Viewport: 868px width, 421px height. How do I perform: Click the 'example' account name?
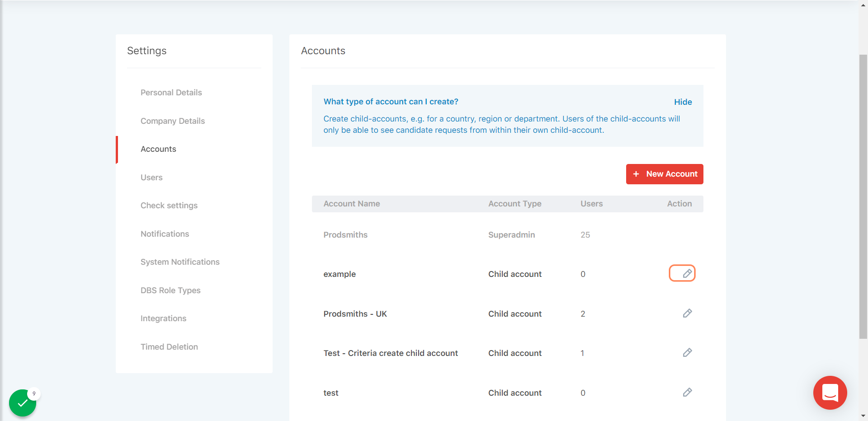tap(340, 274)
